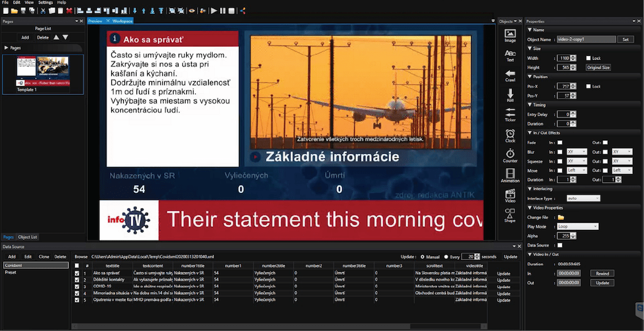Collapse the Timing section

click(x=530, y=105)
